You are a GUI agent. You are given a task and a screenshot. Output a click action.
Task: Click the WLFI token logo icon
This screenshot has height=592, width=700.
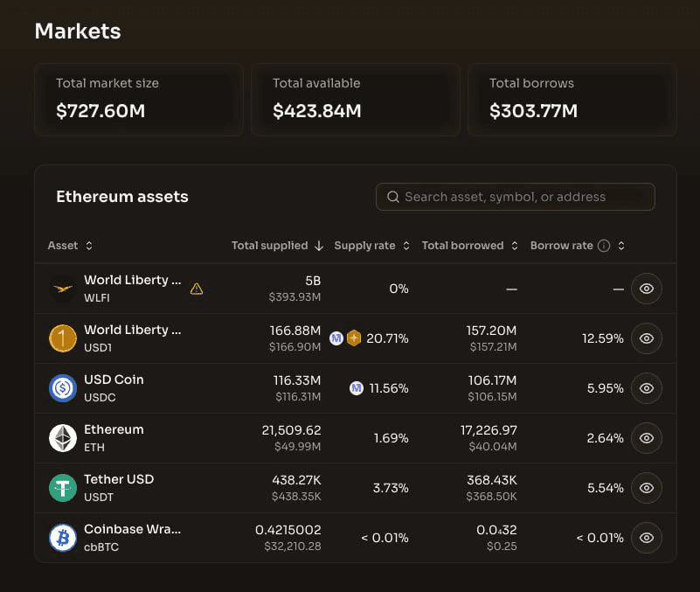63,289
